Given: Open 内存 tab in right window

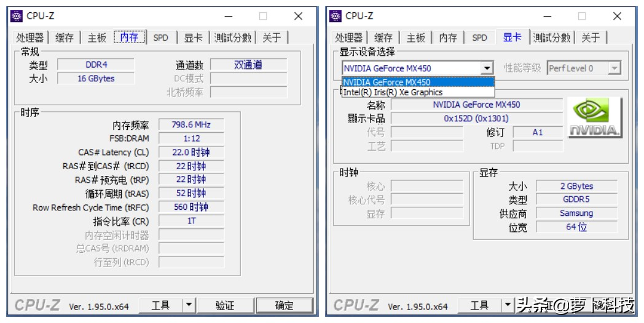Looking at the screenshot, I should click(448, 38).
